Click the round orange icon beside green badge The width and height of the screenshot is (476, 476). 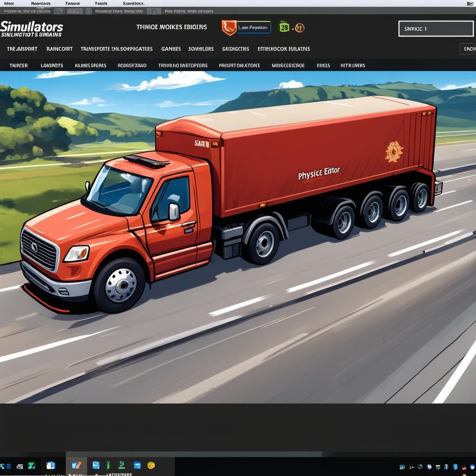299,28
